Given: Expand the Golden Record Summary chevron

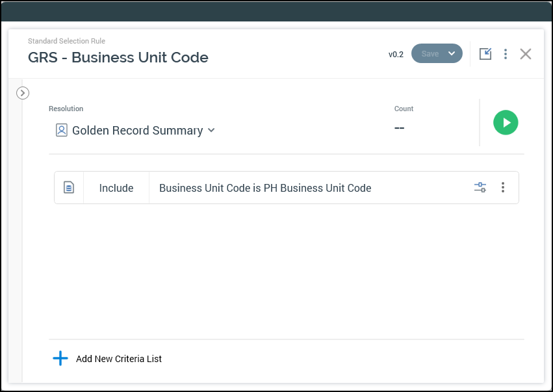Looking at the screenshot, I should [x=211, y=131].
